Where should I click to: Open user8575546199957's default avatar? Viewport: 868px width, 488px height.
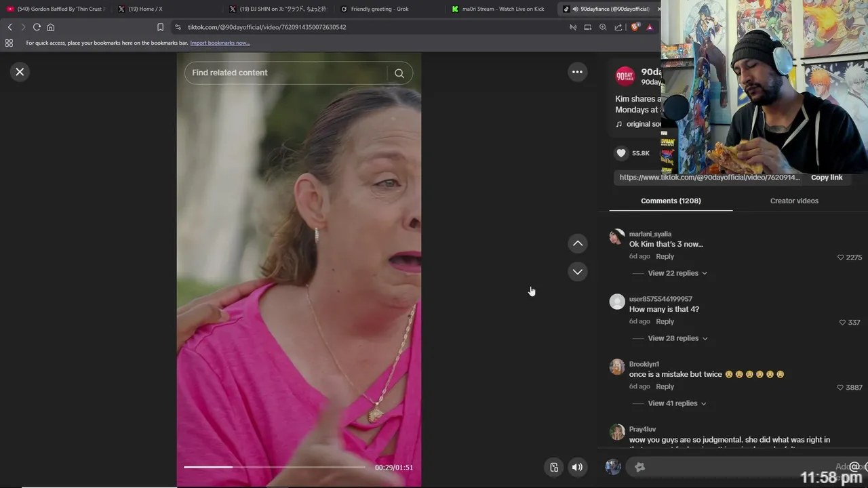[617, 302]
